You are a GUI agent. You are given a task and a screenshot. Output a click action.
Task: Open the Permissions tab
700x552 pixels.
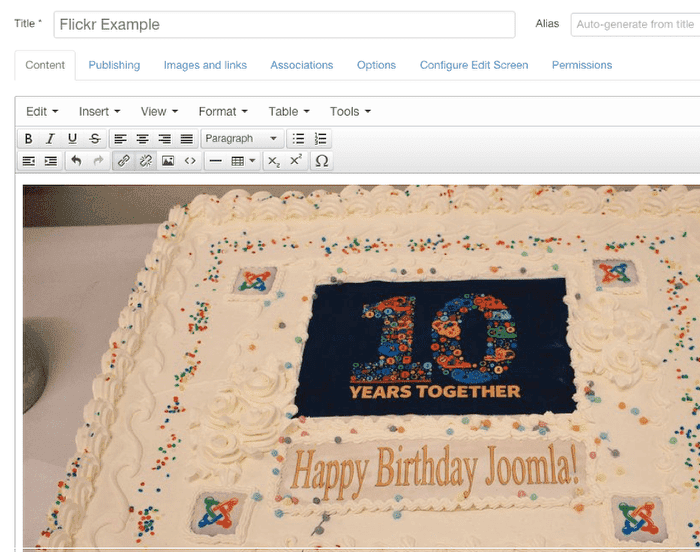click(582, 65)
